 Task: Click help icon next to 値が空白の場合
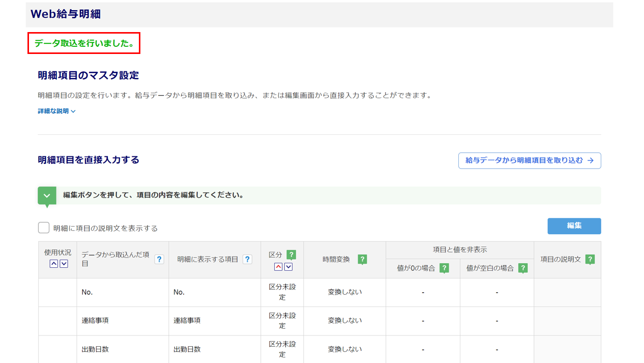pos(523,268)
